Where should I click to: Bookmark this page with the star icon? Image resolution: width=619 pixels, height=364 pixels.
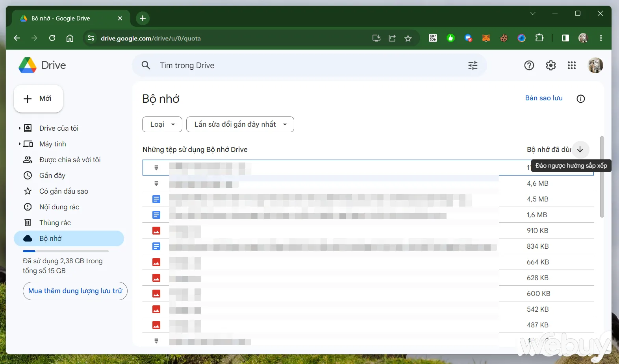[x=408, y=38]
